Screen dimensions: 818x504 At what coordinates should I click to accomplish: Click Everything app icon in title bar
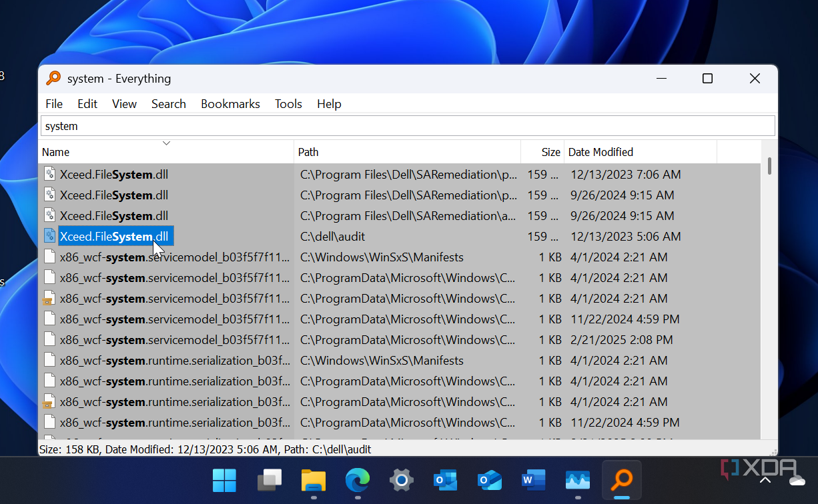(53, 78)
